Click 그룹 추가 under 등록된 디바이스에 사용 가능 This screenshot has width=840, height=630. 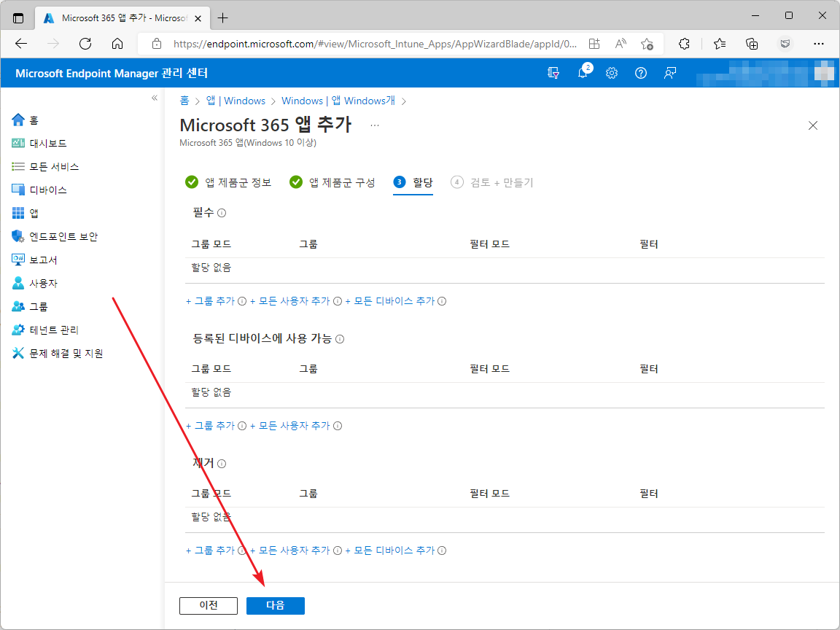pyautogui.click(x=211, y=426)
